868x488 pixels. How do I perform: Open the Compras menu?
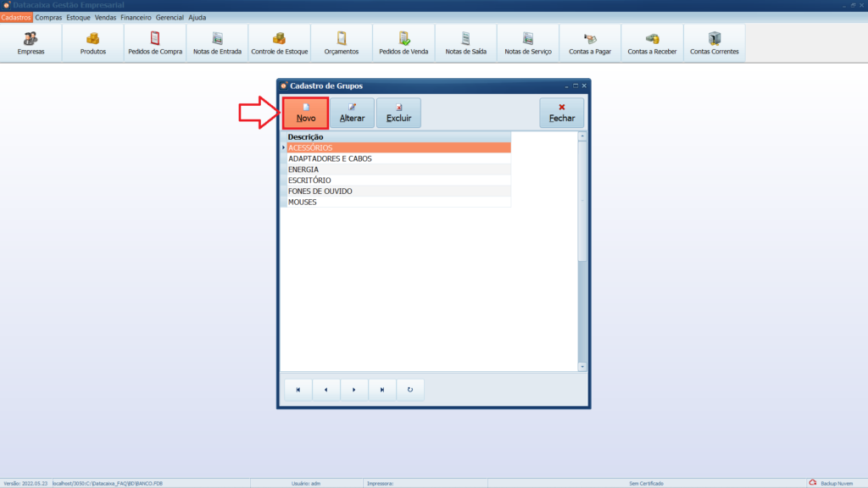pos(48,18)
